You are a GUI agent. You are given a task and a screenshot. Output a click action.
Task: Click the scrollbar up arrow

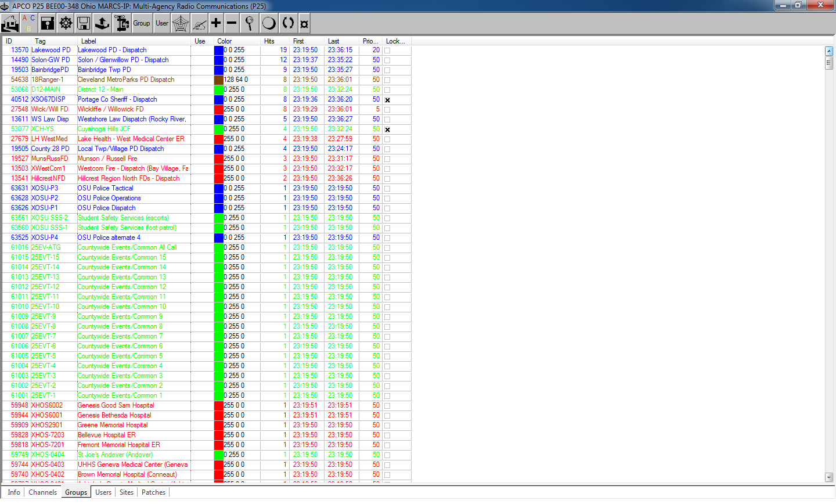pos(829,51)
